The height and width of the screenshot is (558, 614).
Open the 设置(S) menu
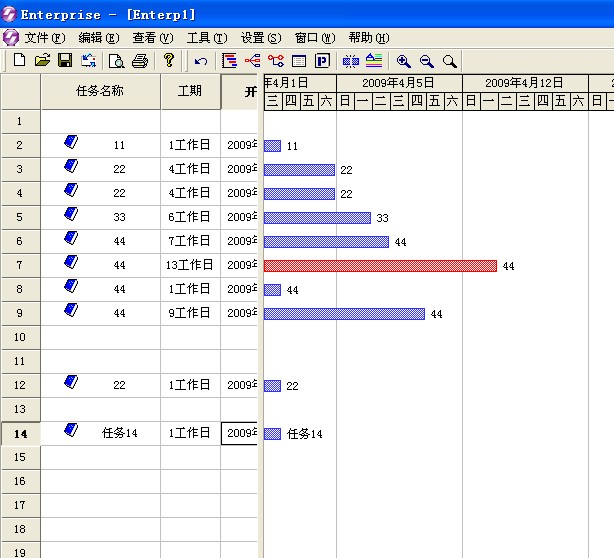point(261,38)
